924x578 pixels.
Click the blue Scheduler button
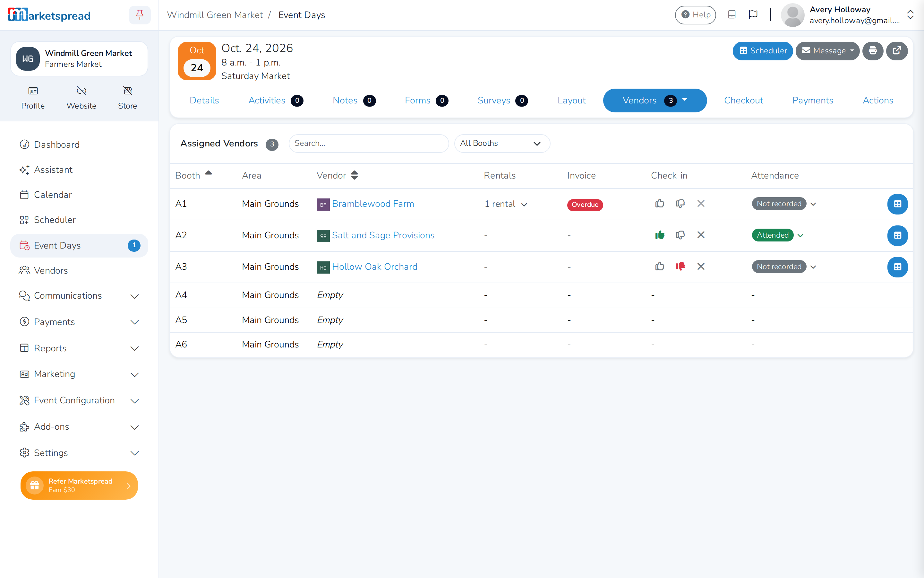[763, 51]
